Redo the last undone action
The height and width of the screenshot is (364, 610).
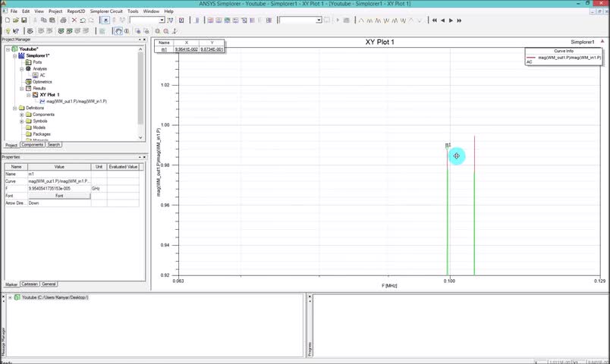pos(91,20)
